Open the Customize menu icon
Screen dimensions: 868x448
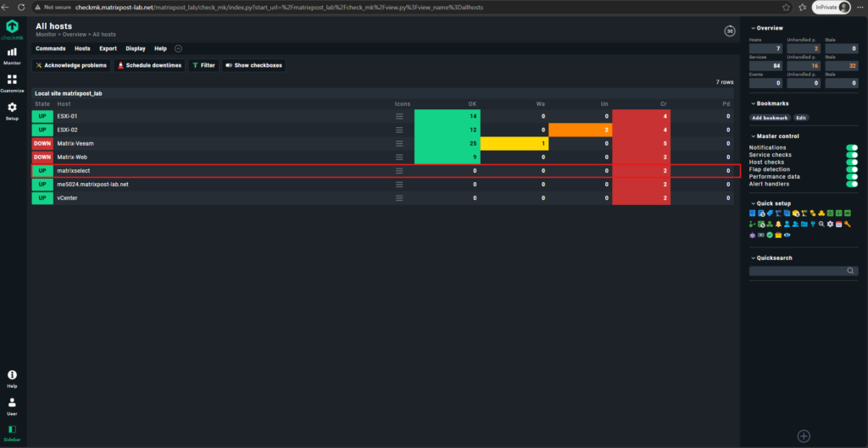(12, 83)
